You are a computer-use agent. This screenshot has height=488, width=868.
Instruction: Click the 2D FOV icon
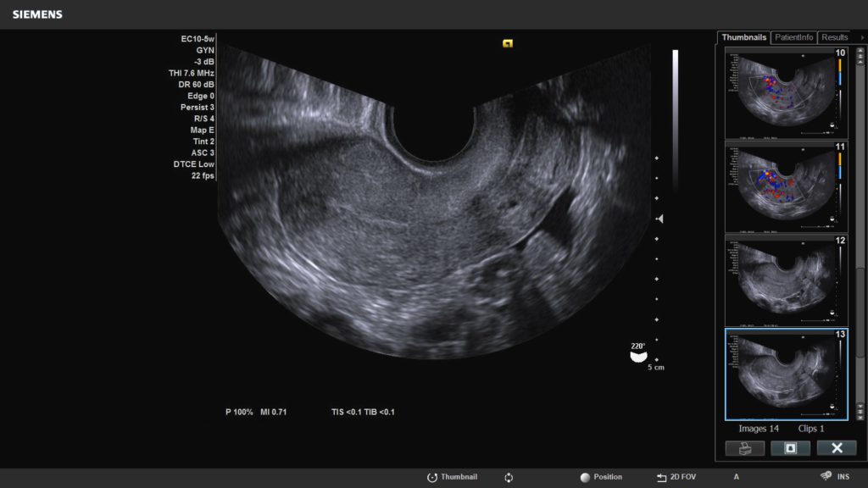(661, 477)
